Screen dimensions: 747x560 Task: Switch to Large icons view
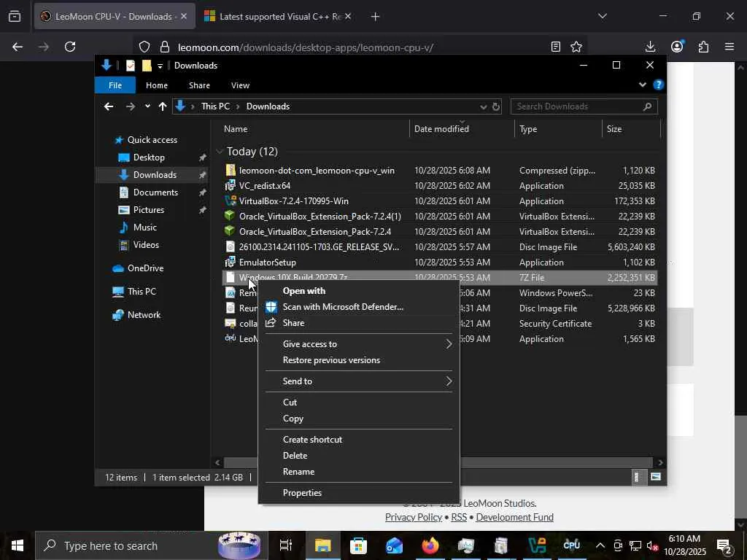(656, 477)
